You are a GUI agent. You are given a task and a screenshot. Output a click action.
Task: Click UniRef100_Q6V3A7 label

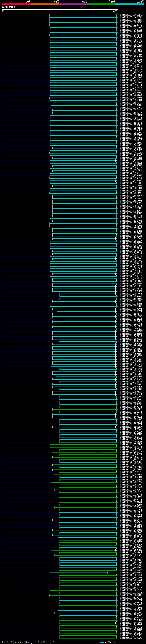pyautogui.click(x=131, y=37)
